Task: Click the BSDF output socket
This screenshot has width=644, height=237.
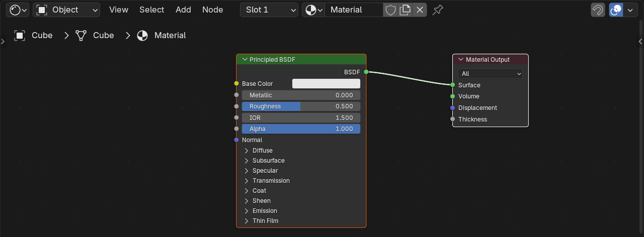Action: pyautogui.click(x=366, y=72)
